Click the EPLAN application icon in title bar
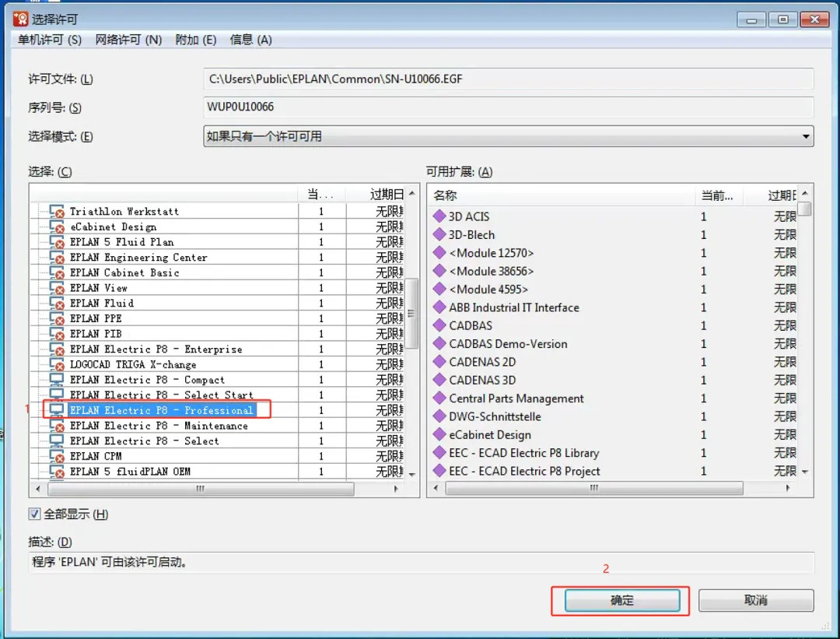 pyautogui.click(x=20, y=19)
